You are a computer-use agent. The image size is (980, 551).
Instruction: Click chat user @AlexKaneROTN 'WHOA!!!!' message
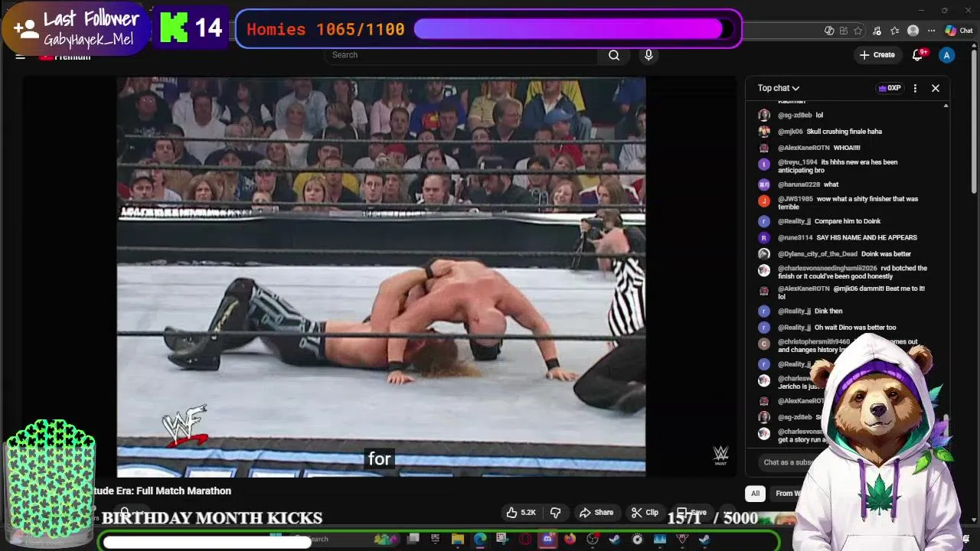[818, 148]
